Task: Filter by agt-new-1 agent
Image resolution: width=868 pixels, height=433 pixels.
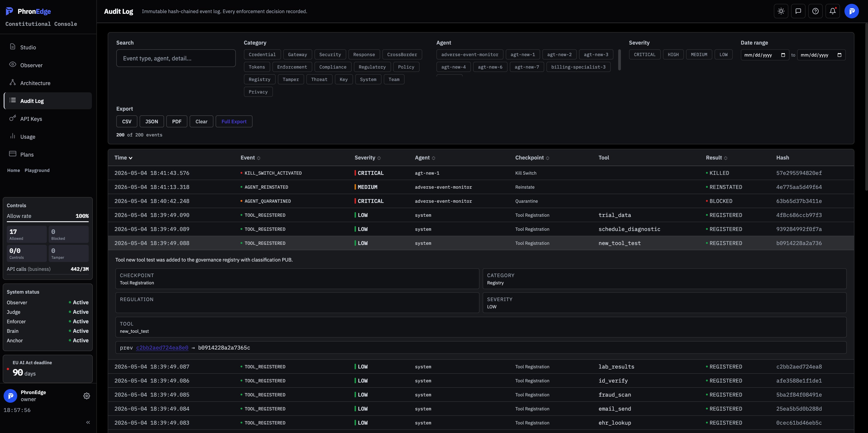Action: [523, 55]
